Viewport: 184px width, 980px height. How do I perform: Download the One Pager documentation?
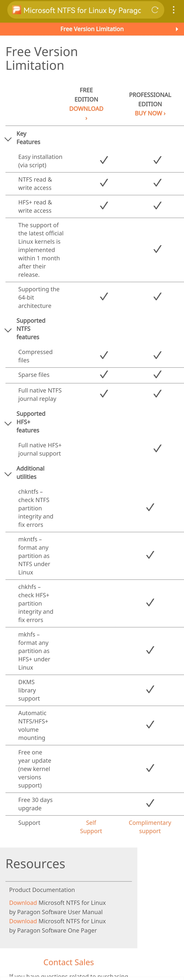[23, 921]
